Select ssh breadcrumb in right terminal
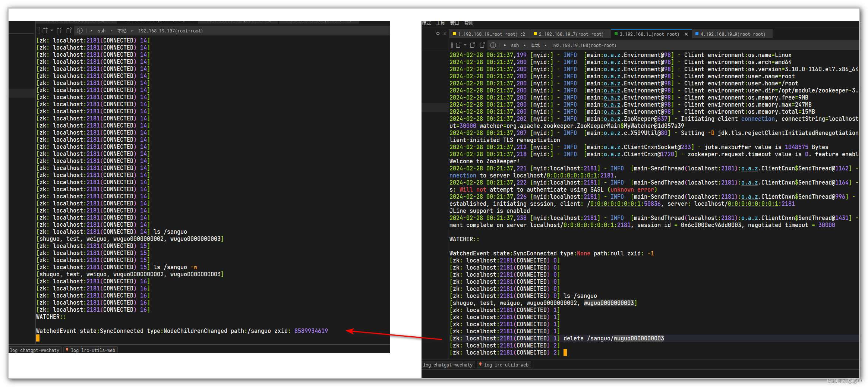 (x=515, y=45)
